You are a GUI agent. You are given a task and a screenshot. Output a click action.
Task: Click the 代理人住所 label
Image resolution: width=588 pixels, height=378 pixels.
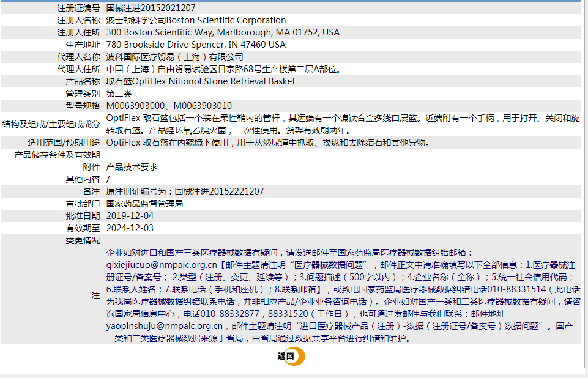point(78,69)
